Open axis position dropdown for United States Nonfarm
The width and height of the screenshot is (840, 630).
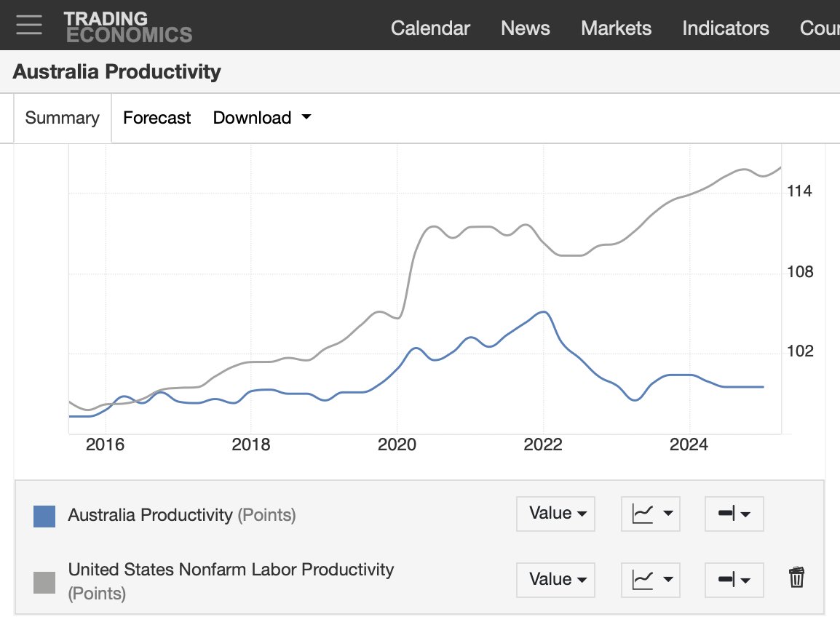734,580
